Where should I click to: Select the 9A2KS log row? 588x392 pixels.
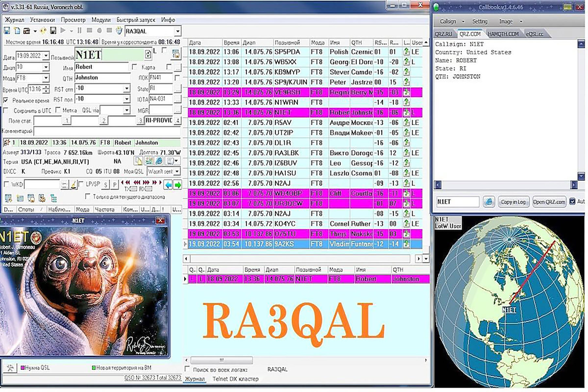[305, 244]
